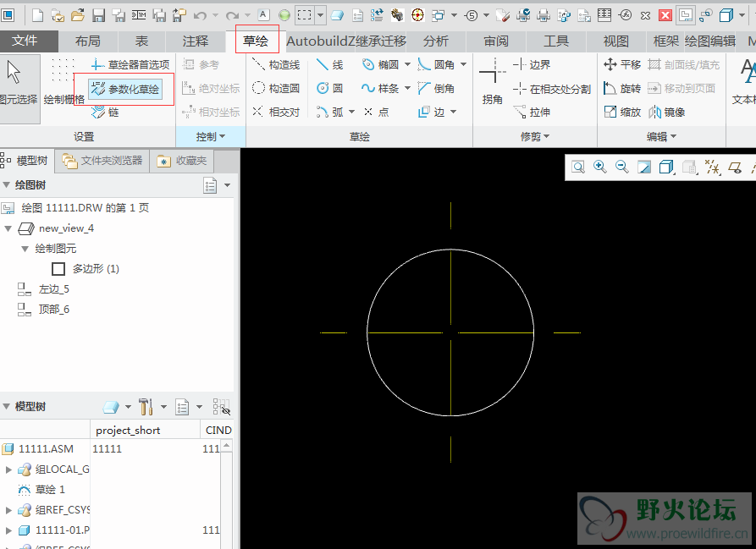Open 绘制栅格 grid settings

click(x=63, y=82)
